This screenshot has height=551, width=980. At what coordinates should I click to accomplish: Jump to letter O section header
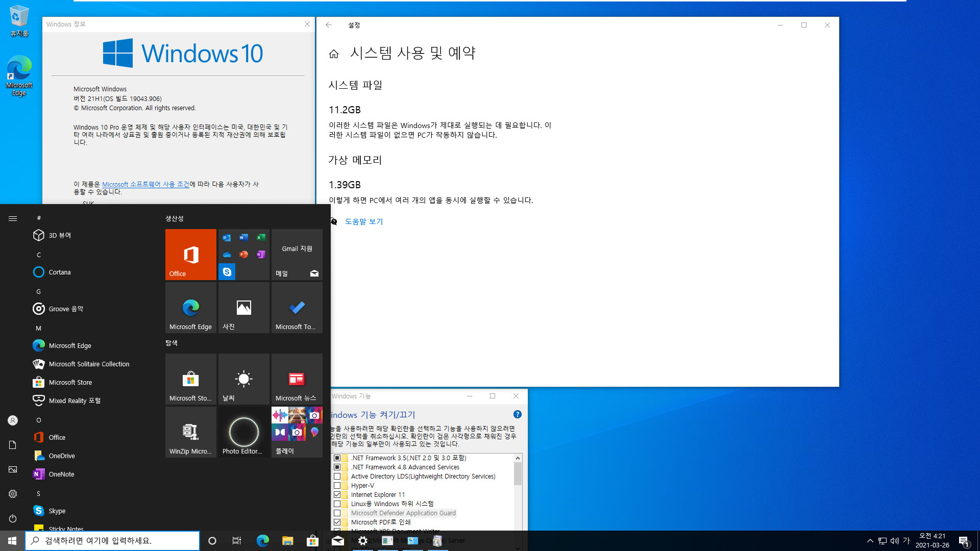coord(38,420)
